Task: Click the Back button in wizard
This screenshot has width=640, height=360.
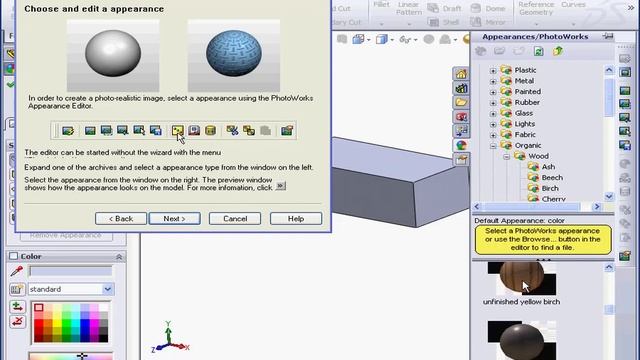Action: coord(121,219)
